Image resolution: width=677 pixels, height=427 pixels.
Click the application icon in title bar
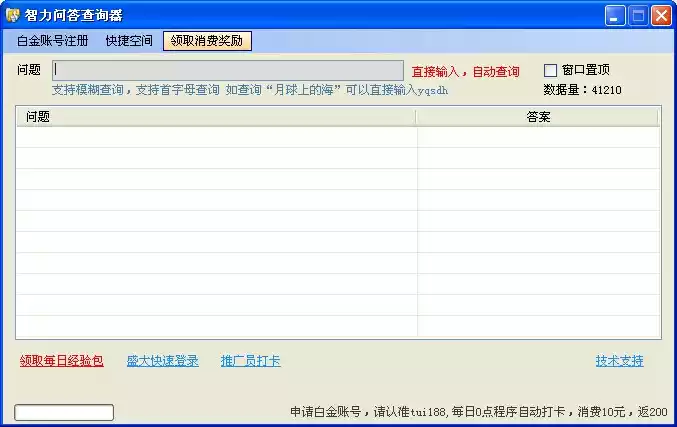(13, 15)
